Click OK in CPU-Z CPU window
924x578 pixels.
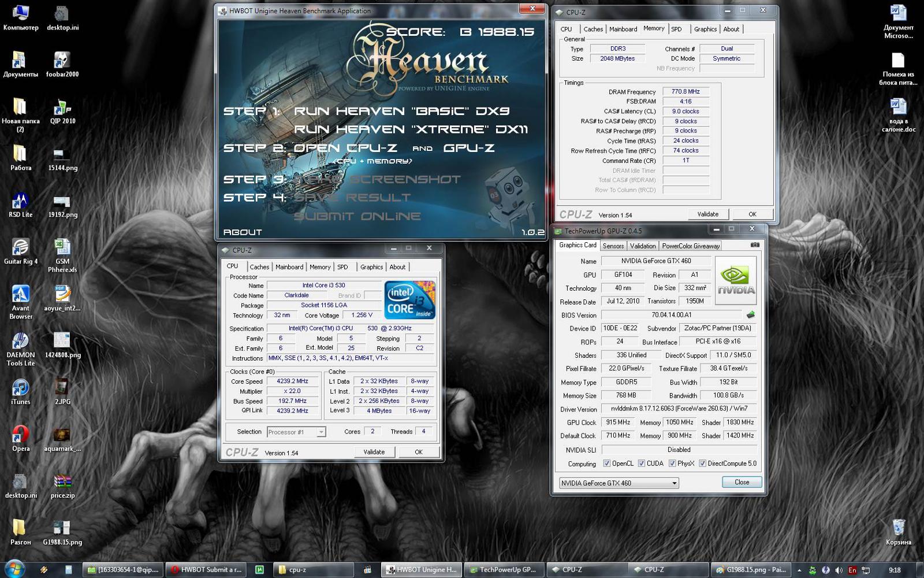[x=419, y=452]
